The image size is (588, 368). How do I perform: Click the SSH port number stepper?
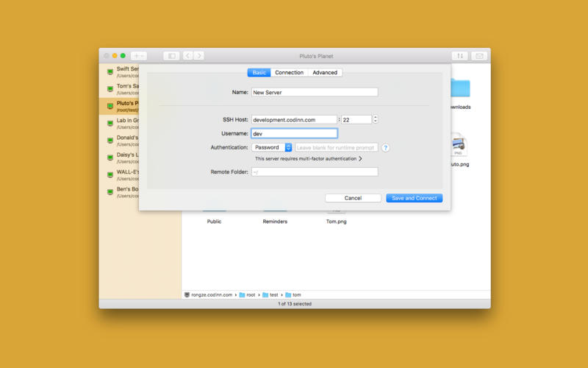point(376,119)
